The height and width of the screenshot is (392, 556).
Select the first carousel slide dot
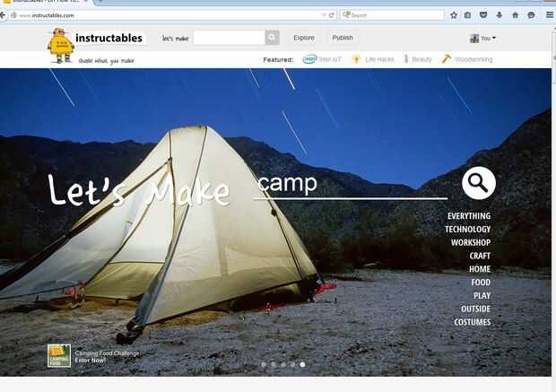[264, 364]
